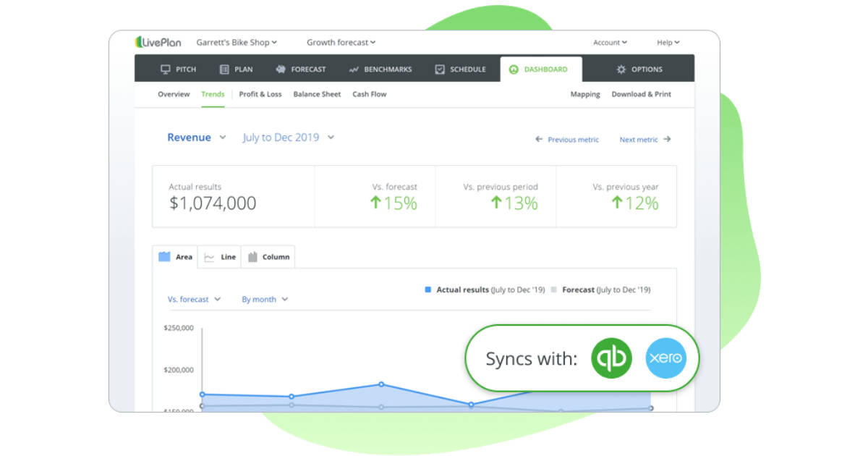Open the Forecast section with rocket icon
Screen dimensions: 868x456
click(281, 69)
